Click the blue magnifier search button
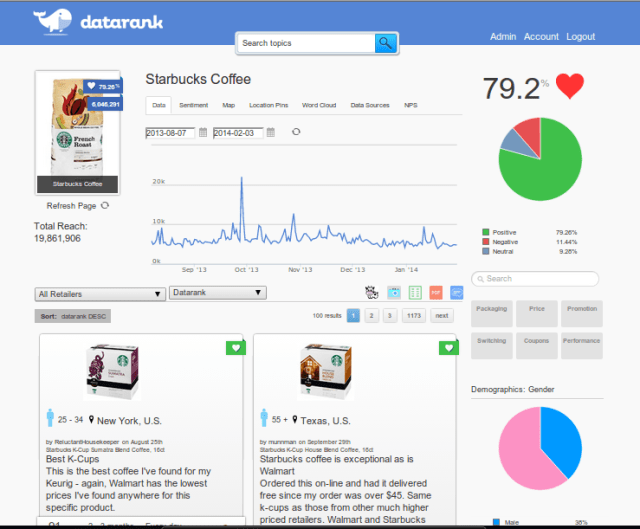This screenshot has height=529, width=640. [x=385, y=43]
